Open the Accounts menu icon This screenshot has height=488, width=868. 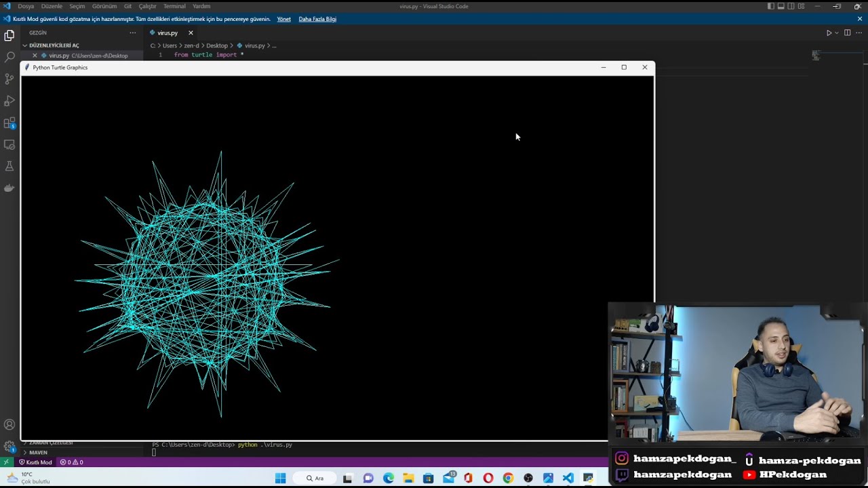tap(9, 425)
